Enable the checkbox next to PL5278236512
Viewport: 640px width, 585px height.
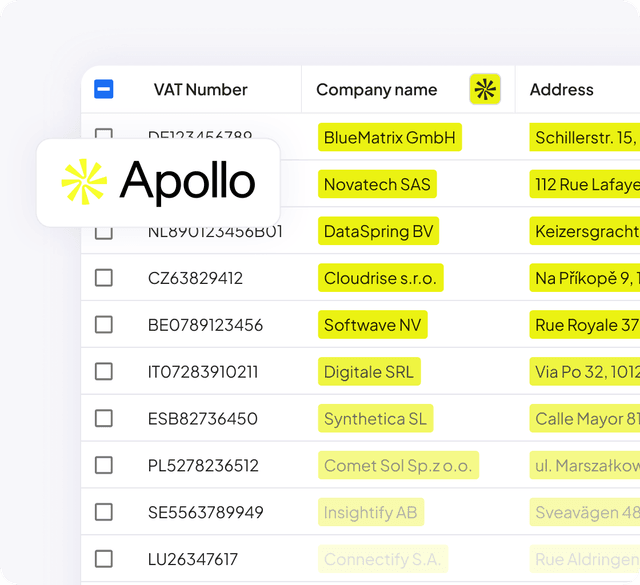pyautogui.click(x=104, y=465)
